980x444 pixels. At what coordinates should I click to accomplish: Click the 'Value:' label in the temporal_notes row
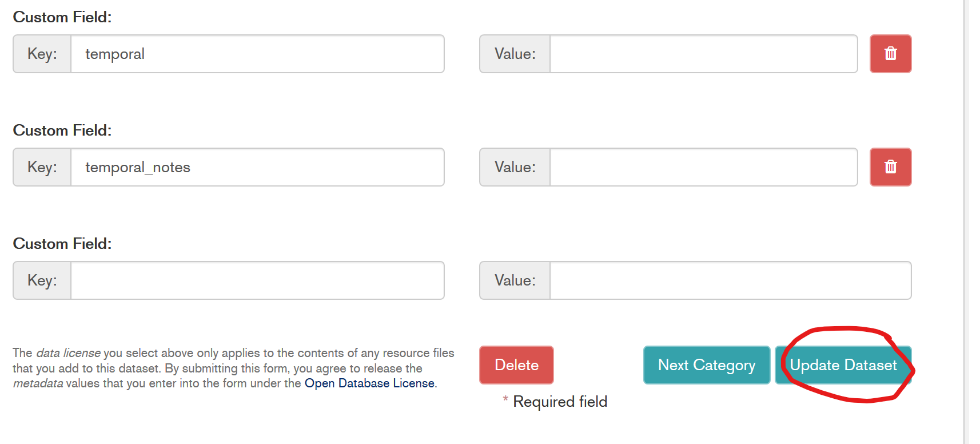point(515,167)
